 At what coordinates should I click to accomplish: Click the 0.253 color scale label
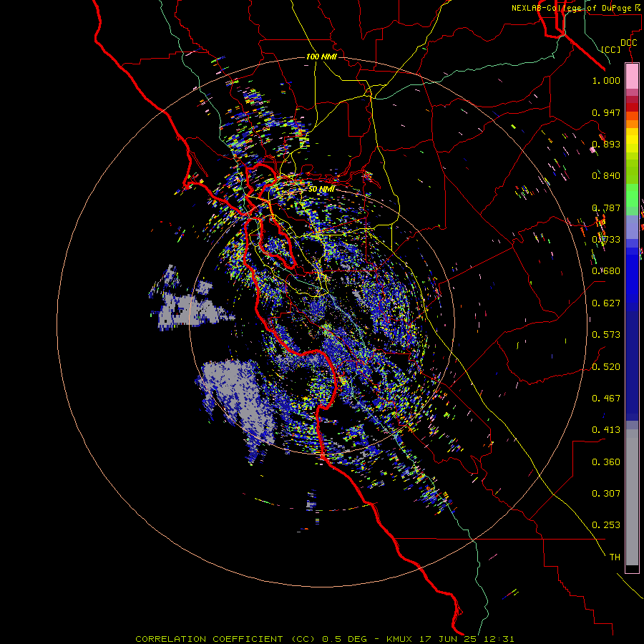(x=606, y=525)
